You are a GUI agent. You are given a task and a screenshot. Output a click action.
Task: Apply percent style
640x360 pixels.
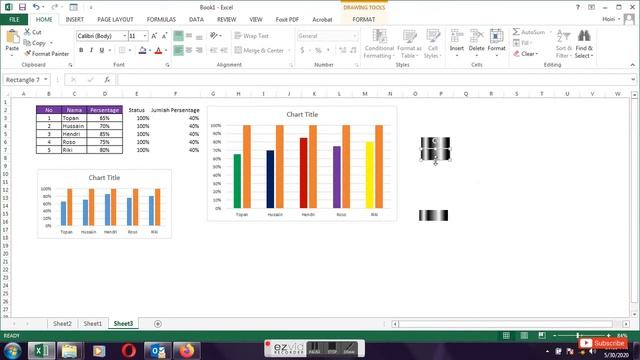(x=318, y=50)
